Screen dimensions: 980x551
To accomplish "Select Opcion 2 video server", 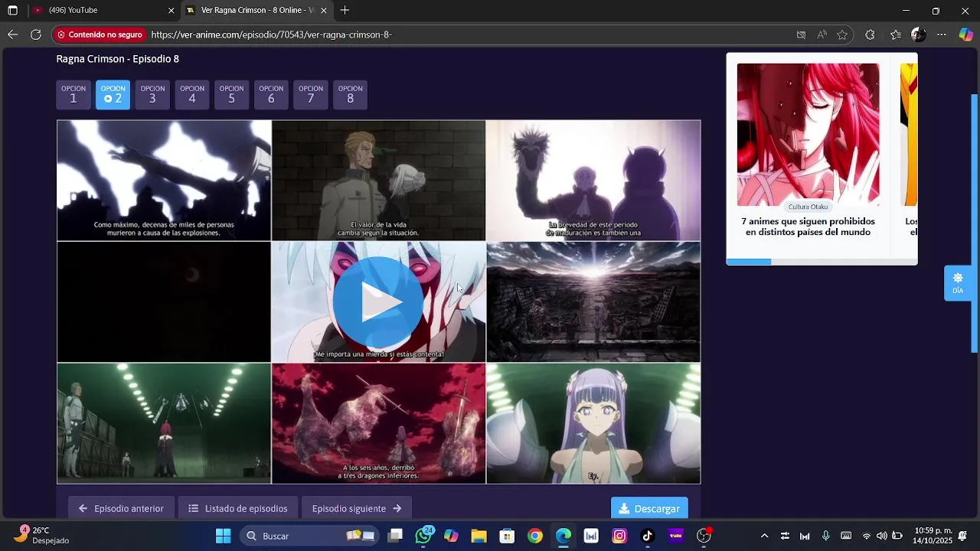I will click(113, 95).
